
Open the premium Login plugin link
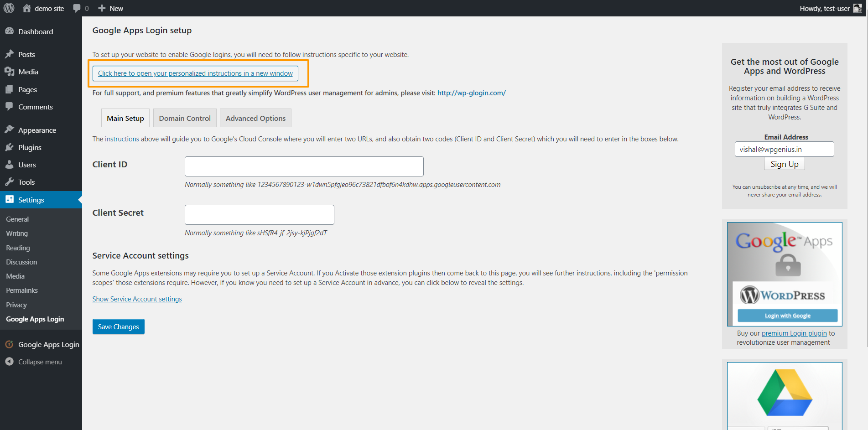coord(794,333)
